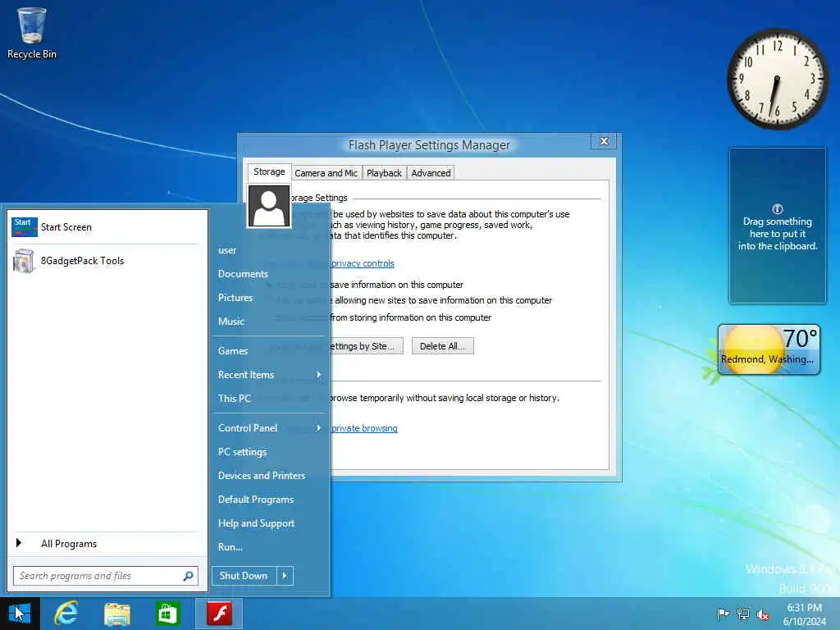Click the Flash Player taskbar icon
The image size is (840, 630).
(x=219, y=614)
